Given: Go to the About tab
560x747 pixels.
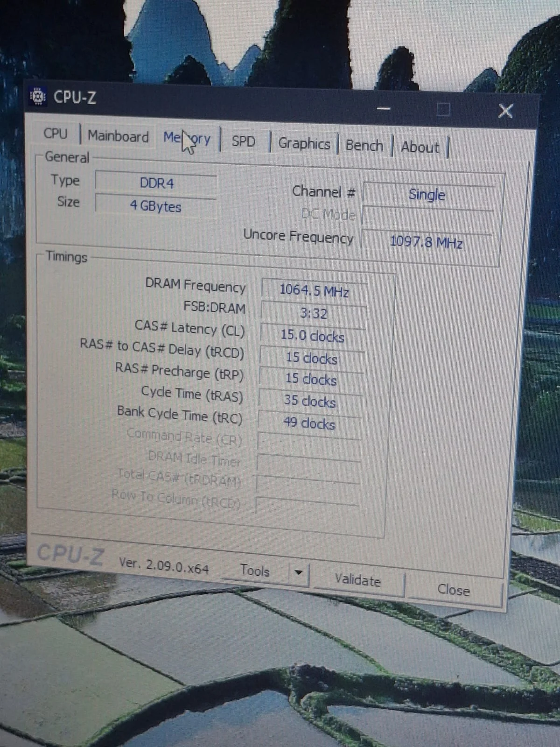Looking at the screenshot, I should (420, 148).
